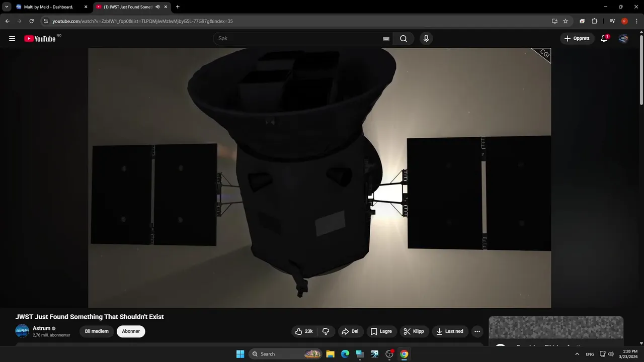This screenshot has width=644, height=362.
Task: Open volume settings from the tray speaker icon
Action: pos(611,354)
